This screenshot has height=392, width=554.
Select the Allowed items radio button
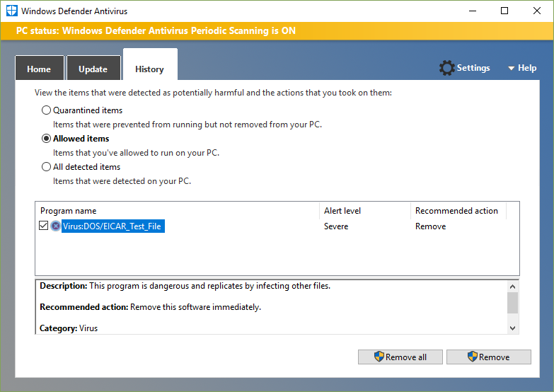pyautogui.click(x=46, y=139)
